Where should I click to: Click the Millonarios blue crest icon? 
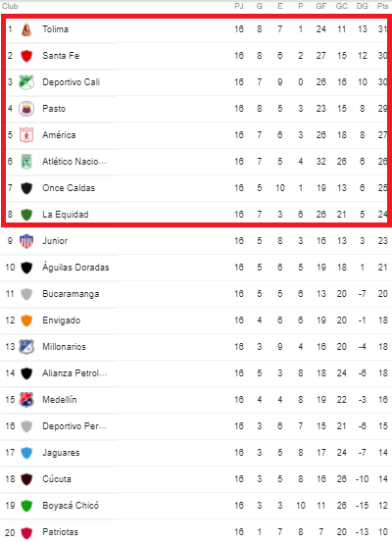click(26, 347)
